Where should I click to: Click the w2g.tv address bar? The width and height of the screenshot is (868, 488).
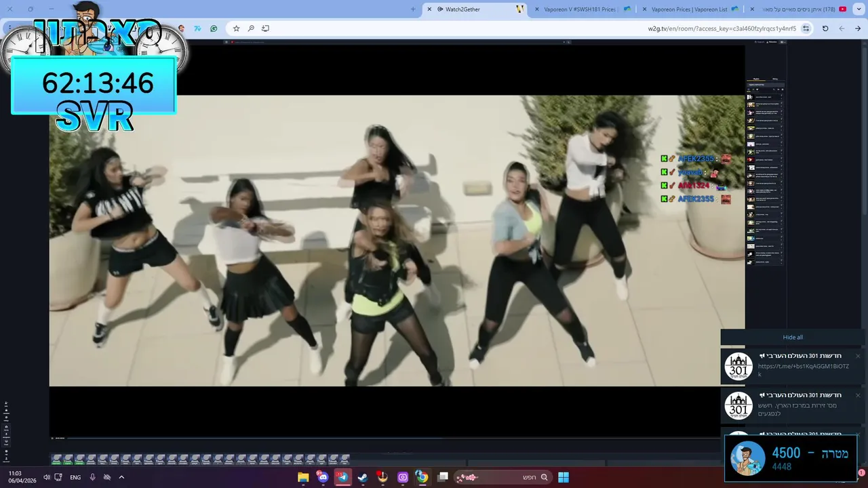pos(519,28)
